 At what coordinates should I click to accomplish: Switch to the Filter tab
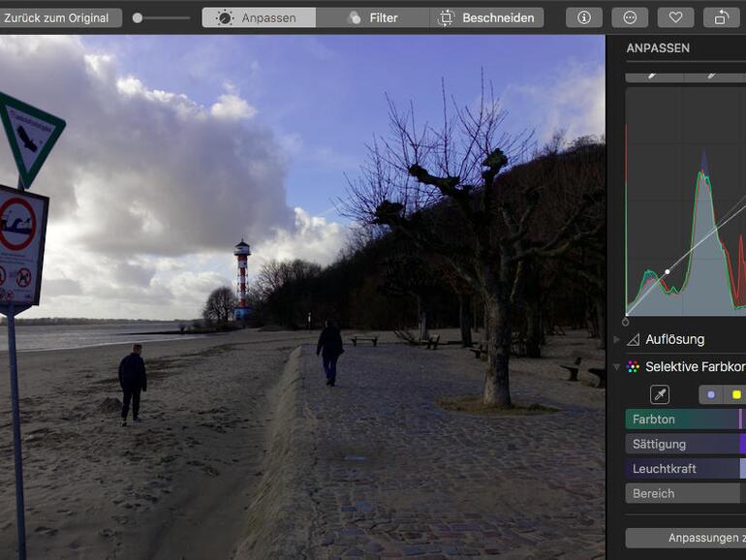click(373, 17)
